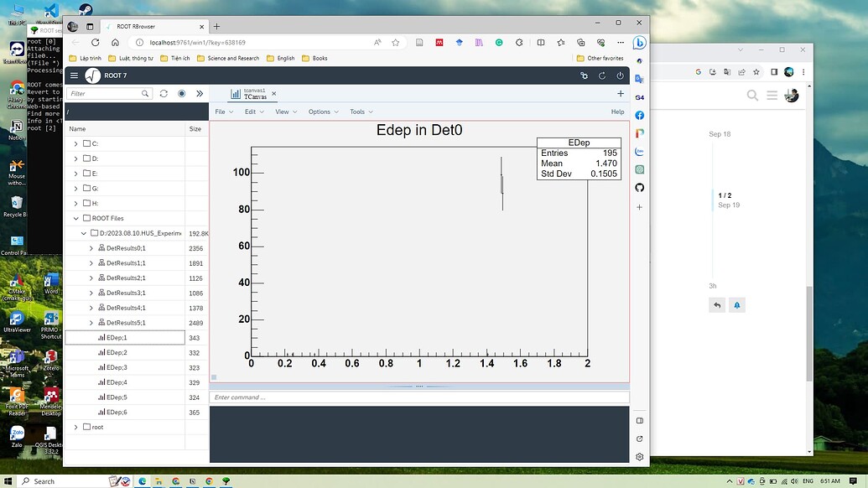Click the wrench settings icon in the ROOT 7 header
The image size is (868, 488).
point(585,75)
